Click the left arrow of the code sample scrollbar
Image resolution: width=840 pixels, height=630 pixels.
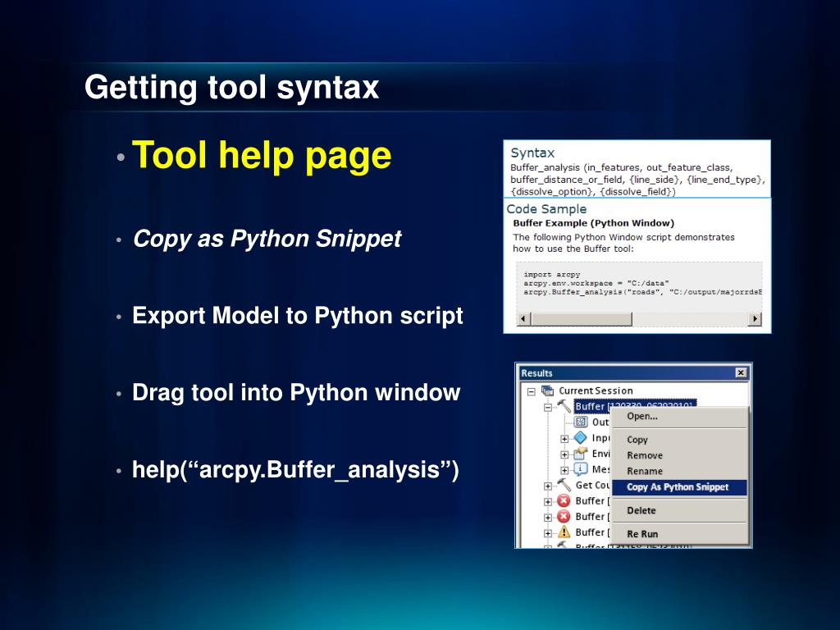click(524, 319)
